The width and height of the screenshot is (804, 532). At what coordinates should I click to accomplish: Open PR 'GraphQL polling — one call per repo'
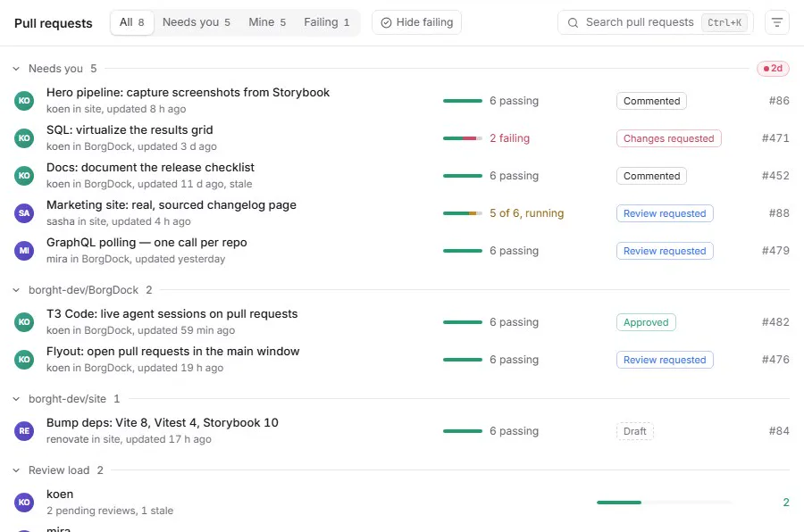(147, 243)
